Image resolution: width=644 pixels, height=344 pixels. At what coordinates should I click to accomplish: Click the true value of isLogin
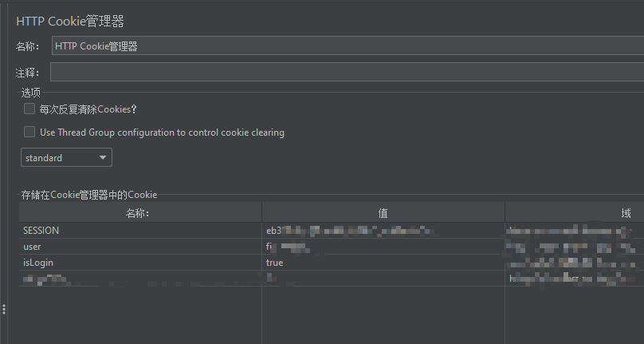coord(274,263)
